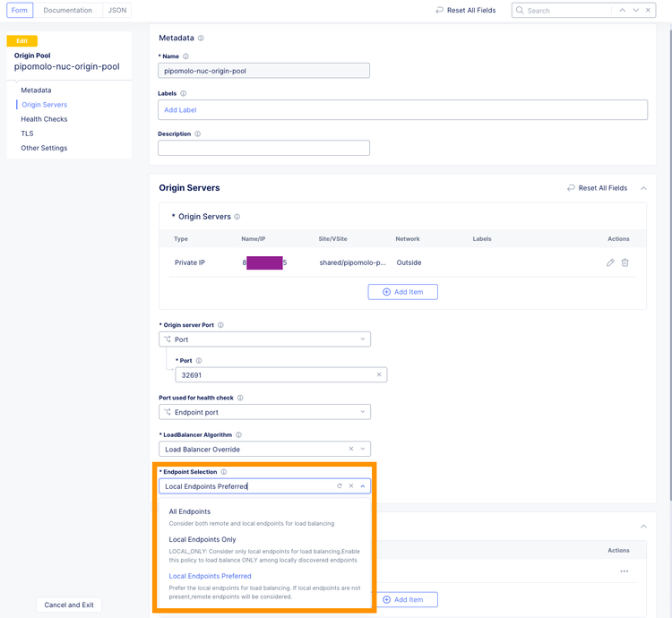This screenshot has width=672, height=618.
Task: Click the Description input field
Action: pos(263,148)
